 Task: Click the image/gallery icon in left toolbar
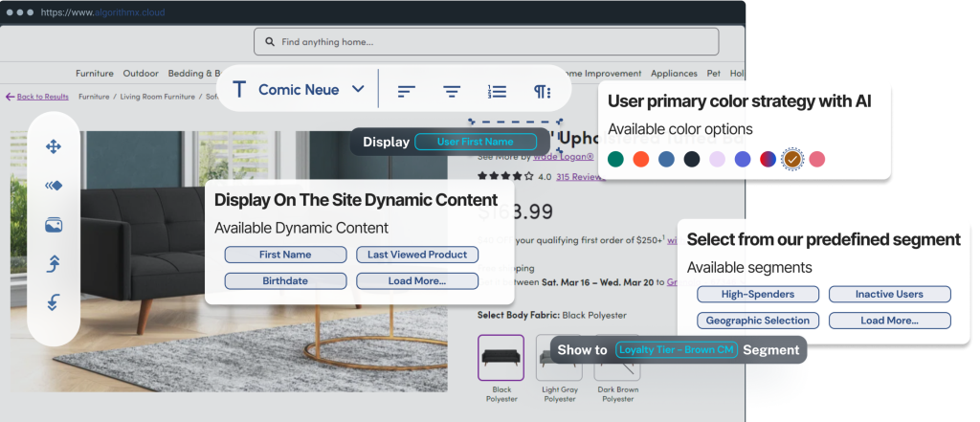tap(54, 225)
